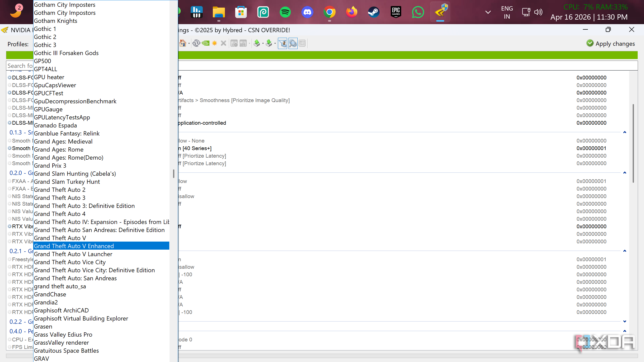This screenshot has height=362, width=644.
Task: Open Epic Games launcher from taskbar
Action: coord(396,12)
